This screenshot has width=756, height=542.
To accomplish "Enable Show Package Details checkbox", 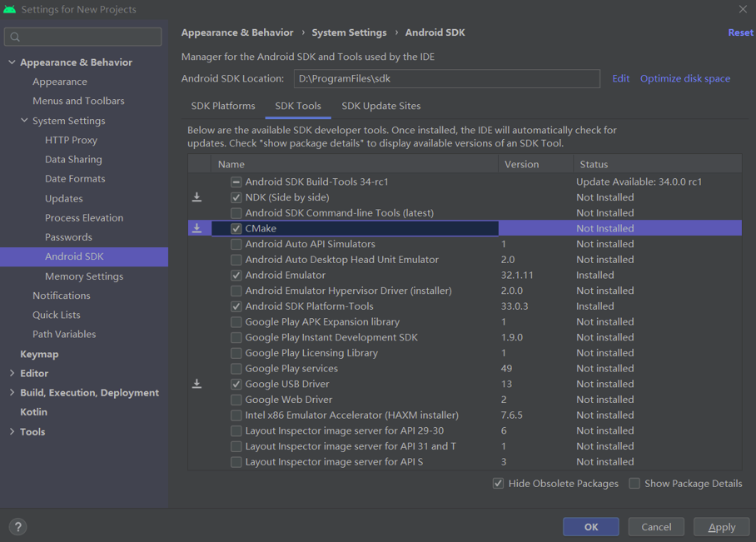I will click(634, 484).
